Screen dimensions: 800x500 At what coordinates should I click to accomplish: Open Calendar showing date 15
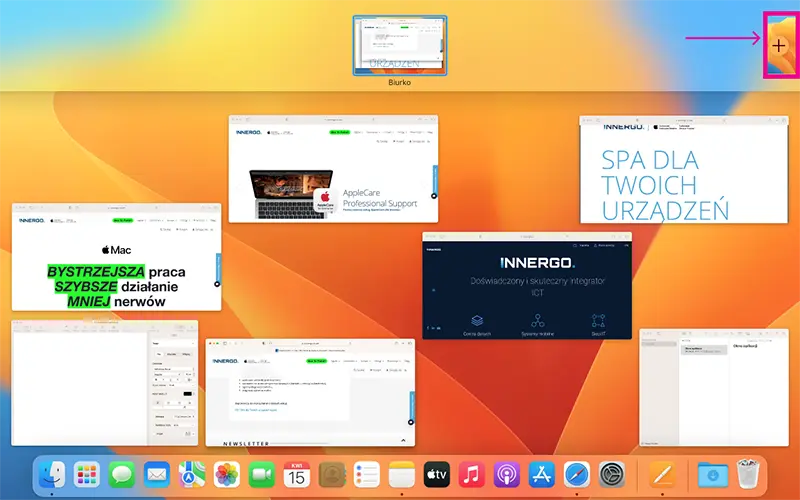pos(296,474)
